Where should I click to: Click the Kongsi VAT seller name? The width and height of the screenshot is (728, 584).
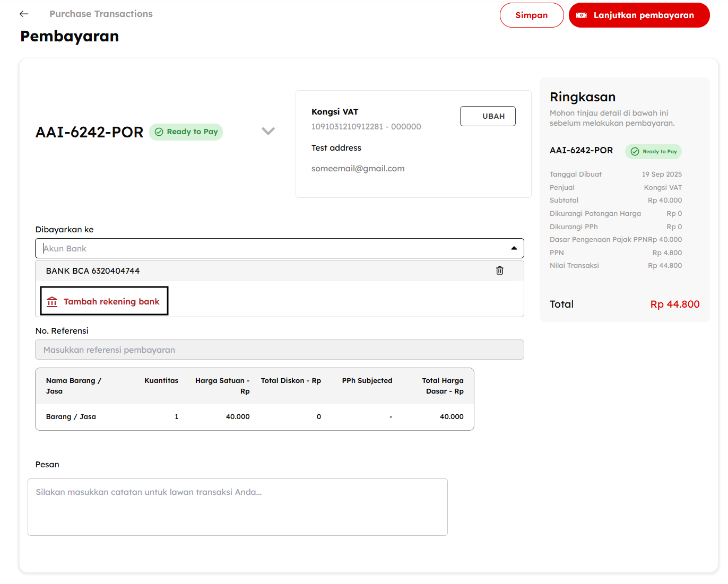335,112
